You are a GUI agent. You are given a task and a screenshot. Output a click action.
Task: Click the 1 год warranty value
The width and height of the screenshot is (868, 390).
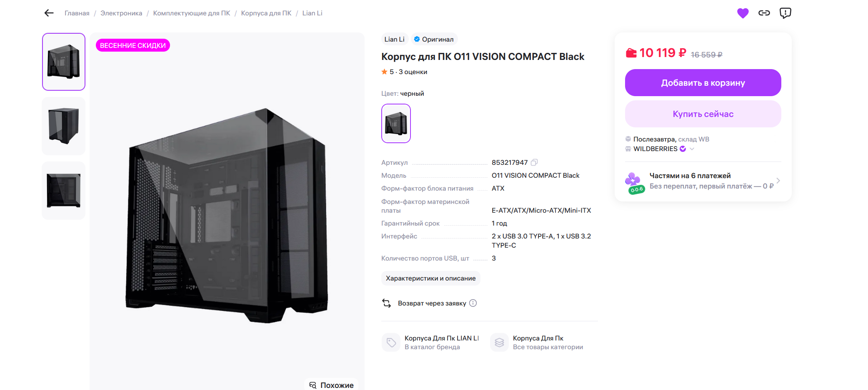click(499, 224)
